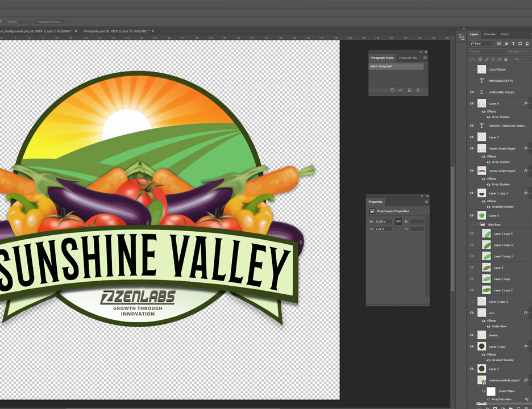The height and width of the screenshot is (409, 532).
Task: Hide the sun layer
Action: [x=472, y=312]
